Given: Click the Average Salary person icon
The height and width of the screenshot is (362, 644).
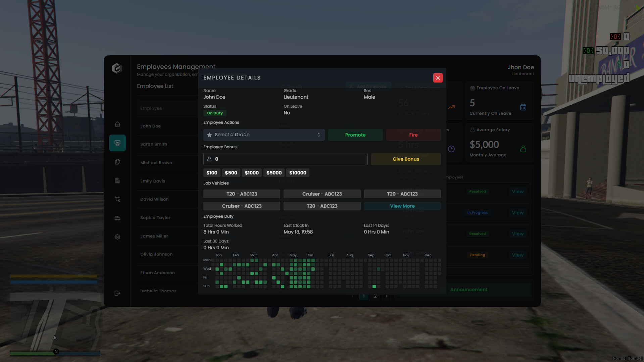Looking at the screenshot, I should (523, 149).
